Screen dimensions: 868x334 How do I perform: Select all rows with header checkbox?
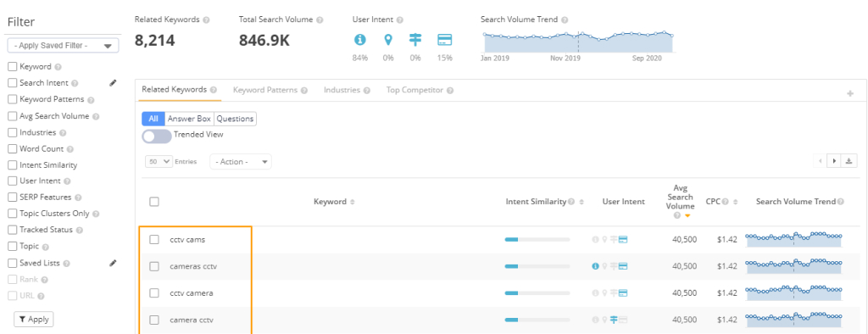[154, 202]
